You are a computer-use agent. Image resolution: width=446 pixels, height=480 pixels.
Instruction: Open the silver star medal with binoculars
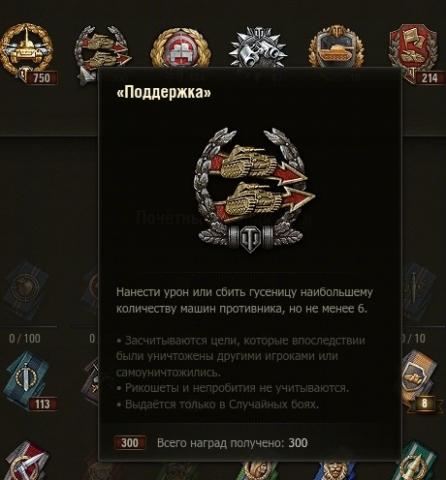click(259, 47)
